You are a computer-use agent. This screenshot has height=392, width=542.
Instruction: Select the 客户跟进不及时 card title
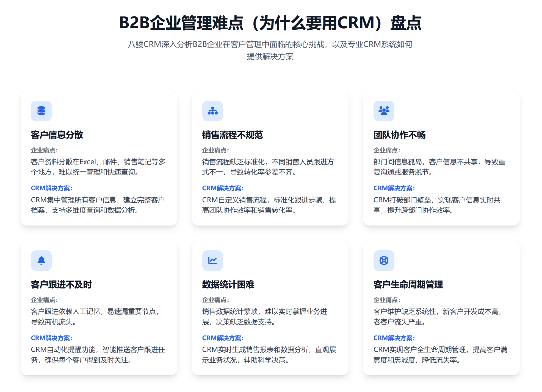tap(61, 284)
